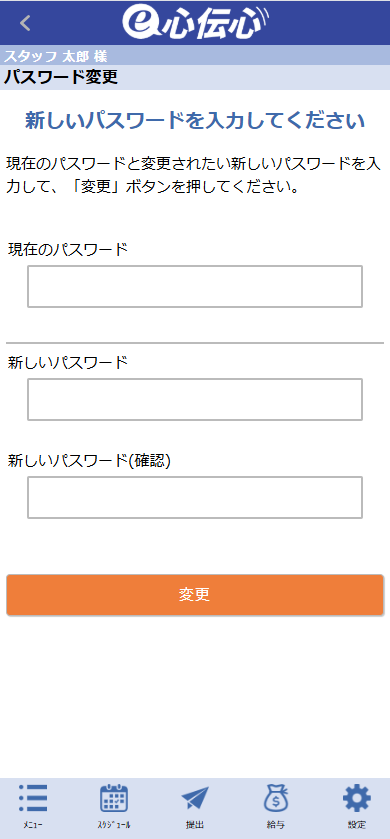
Task: Tap the スケジュール text label under the calendar
Action: 114,825
